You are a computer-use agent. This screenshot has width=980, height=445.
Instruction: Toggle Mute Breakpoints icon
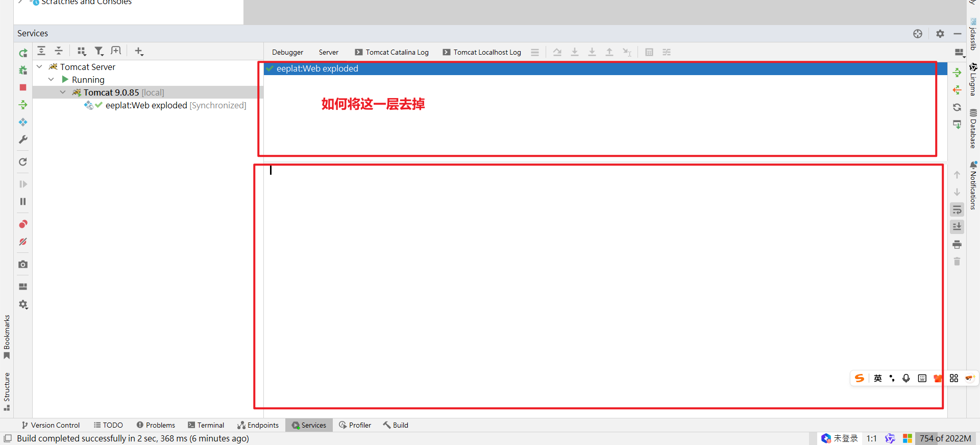(x=23, y=242)
